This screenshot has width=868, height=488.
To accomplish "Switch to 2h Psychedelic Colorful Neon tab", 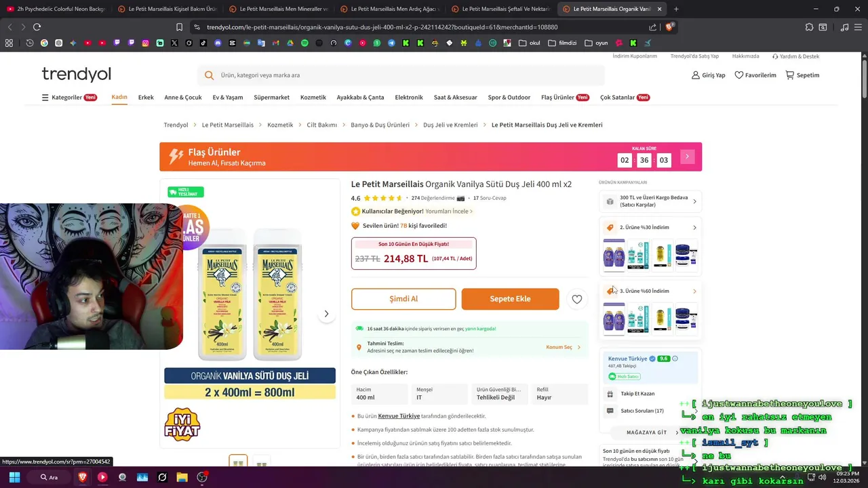I will pyautogui.click(x=56, y=9).
